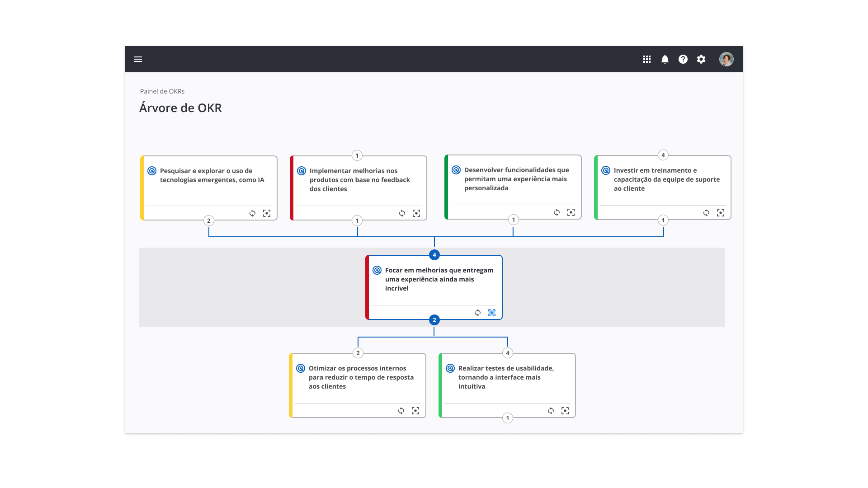
Task: Open the Focar em melhorias objective title
Action: [x=439, y=279]
